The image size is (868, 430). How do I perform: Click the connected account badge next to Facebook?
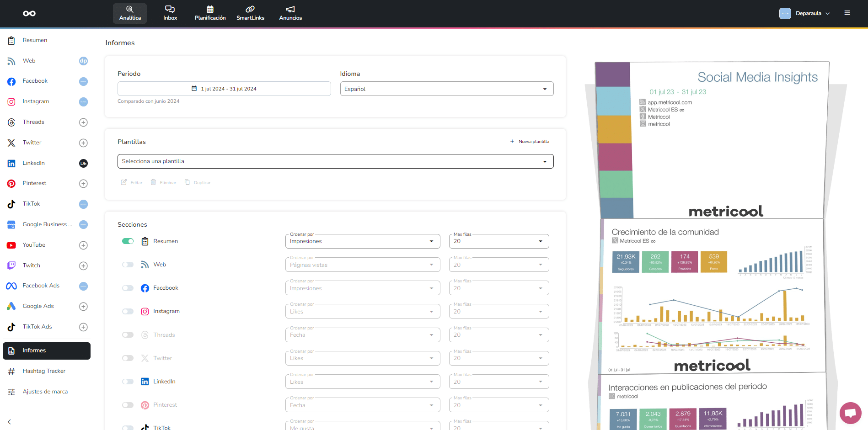[x=83, y=81]
